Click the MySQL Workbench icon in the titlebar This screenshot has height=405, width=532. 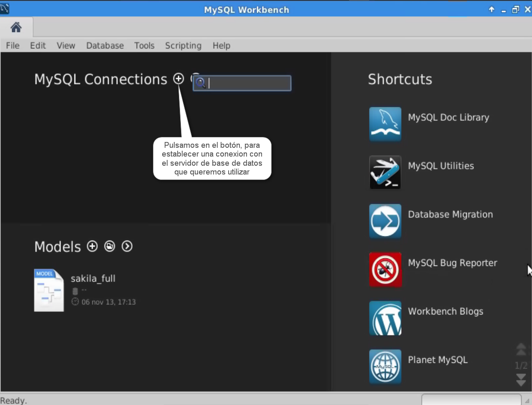coord(5,8)
